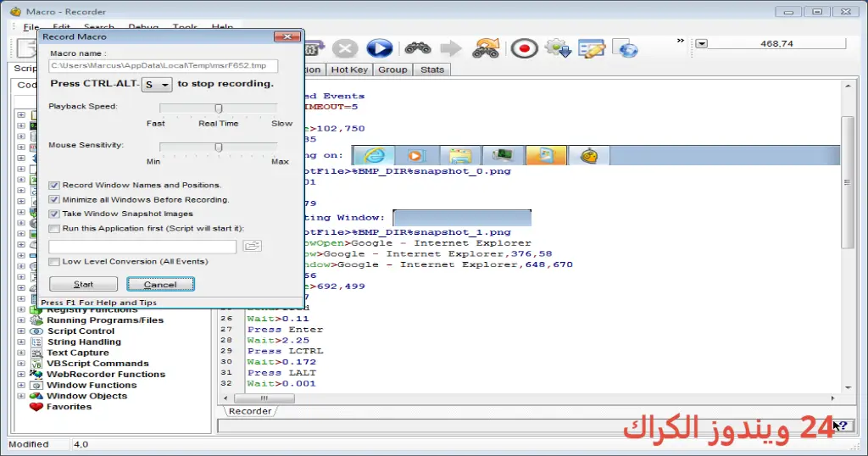The image size is (868, 456).
Task: Click the editor horizontal scrollbar thumb
Action: (264, 398)
